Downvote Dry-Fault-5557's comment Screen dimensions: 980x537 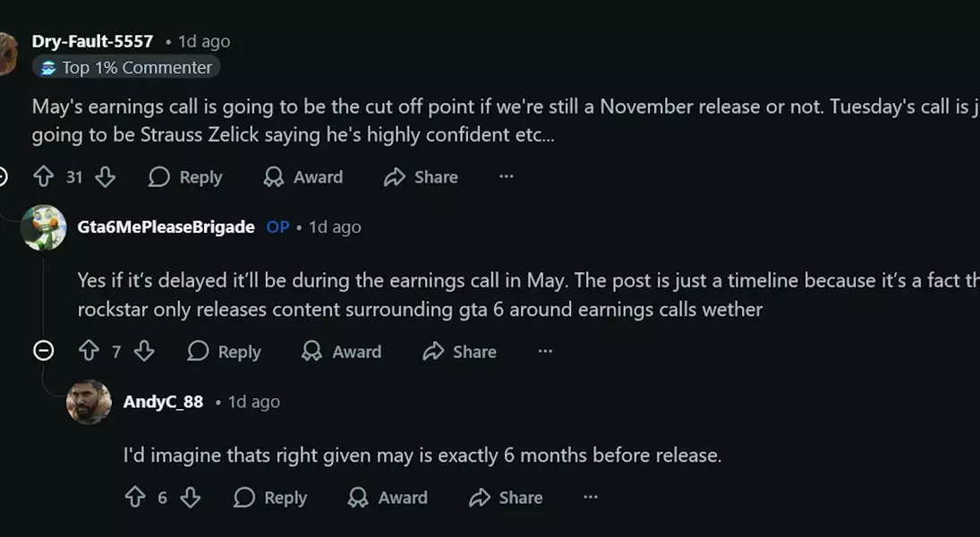click(106, 177)
